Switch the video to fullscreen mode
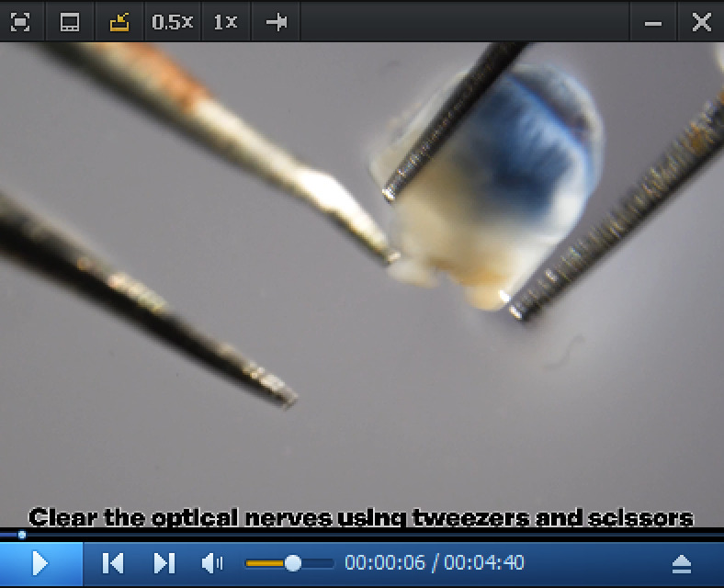Viewport: 724px width, 588px height. (x=20, y=22)
